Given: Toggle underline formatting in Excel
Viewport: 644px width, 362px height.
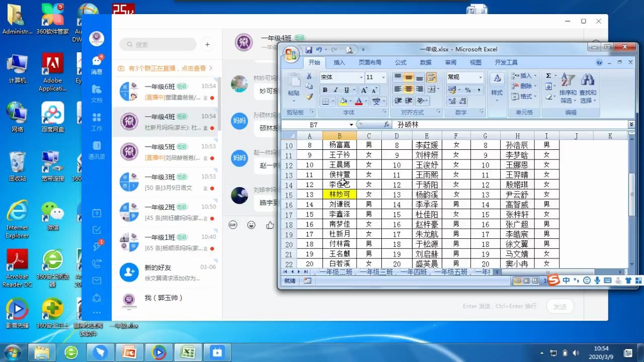Looking at the screenshot, I should [347, 90].
